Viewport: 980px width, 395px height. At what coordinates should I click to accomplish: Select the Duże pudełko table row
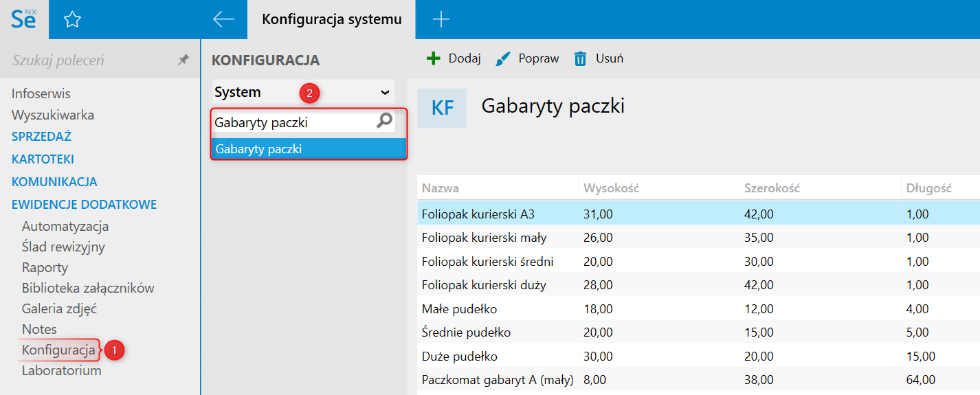click(459, 357)
